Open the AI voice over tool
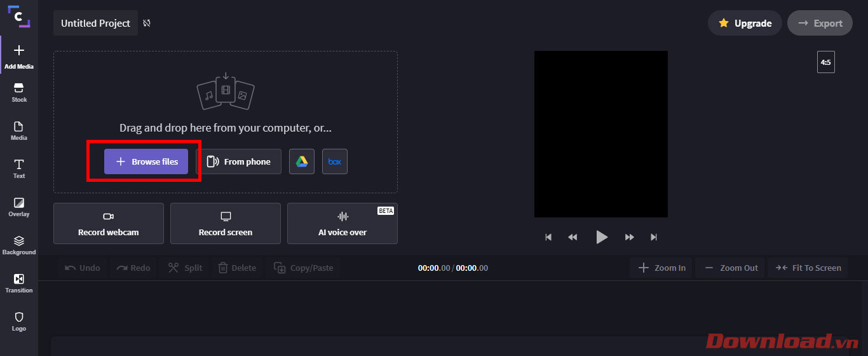This screenshot has height=356, width=868. coord(342,224)
